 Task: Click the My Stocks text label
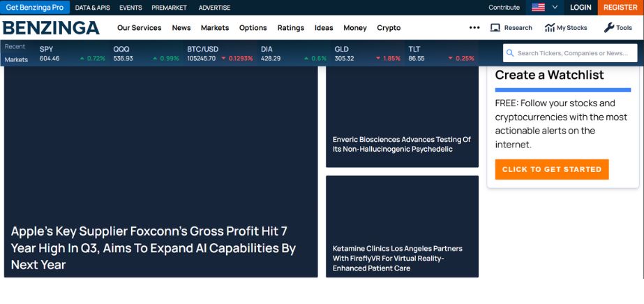(571, 27)
